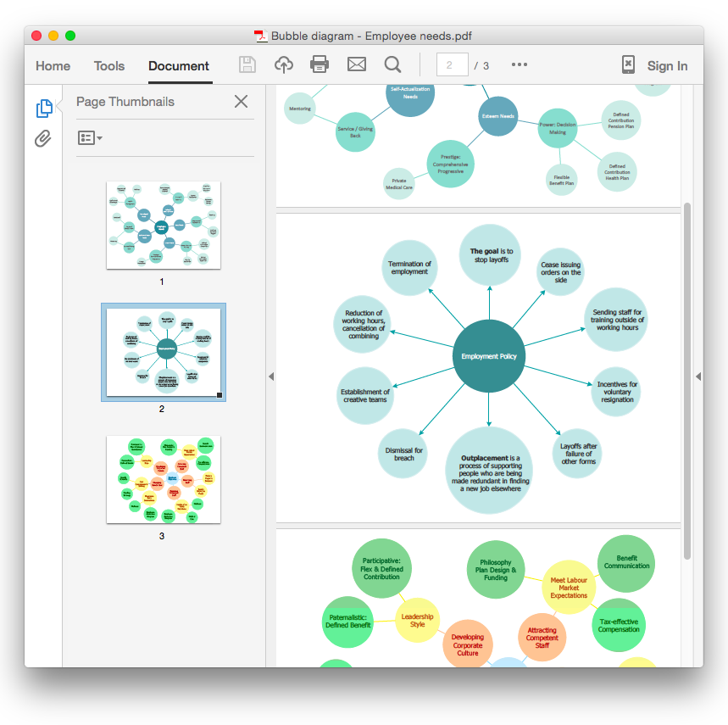Click the vertical document scrollbar
728x725 pixels.
pos(687,381)
